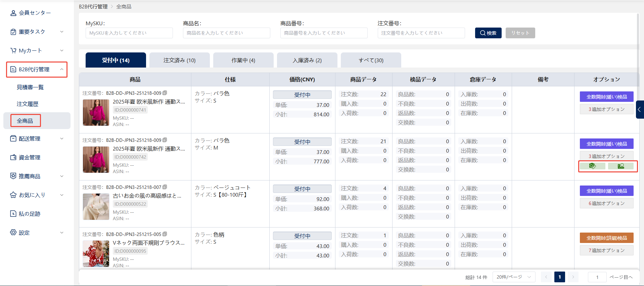Click the 814.00 subtotal value
This screenshot has height=286, width=644.
[321, 115]
